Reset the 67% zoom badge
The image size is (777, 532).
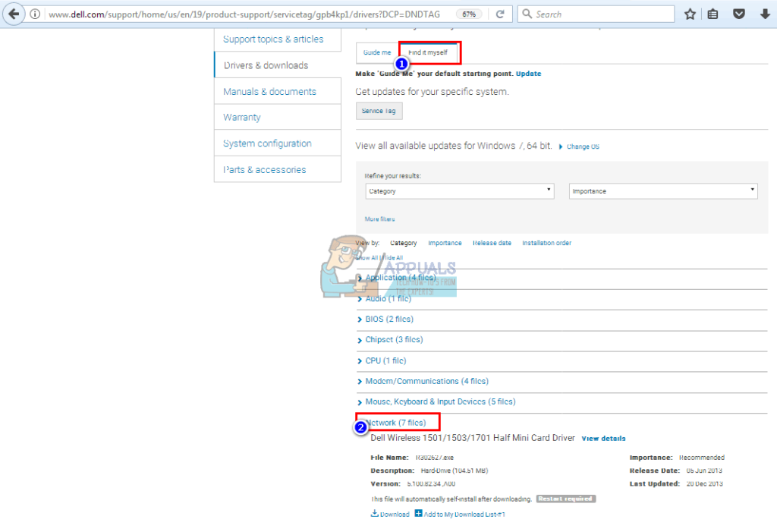[469, 14]
